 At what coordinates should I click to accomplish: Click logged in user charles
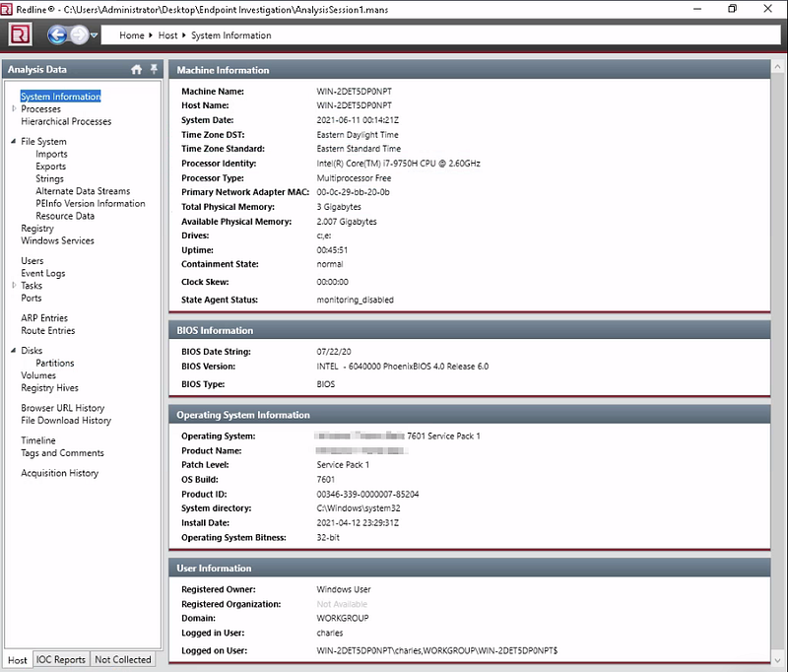(x=330, y=633)
